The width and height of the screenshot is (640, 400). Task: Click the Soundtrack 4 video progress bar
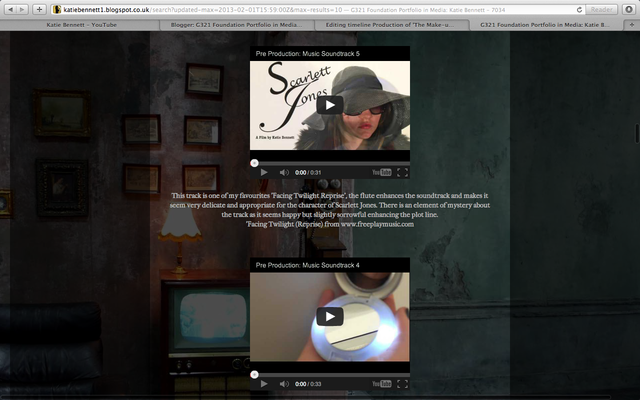click(x=330, y=375)
